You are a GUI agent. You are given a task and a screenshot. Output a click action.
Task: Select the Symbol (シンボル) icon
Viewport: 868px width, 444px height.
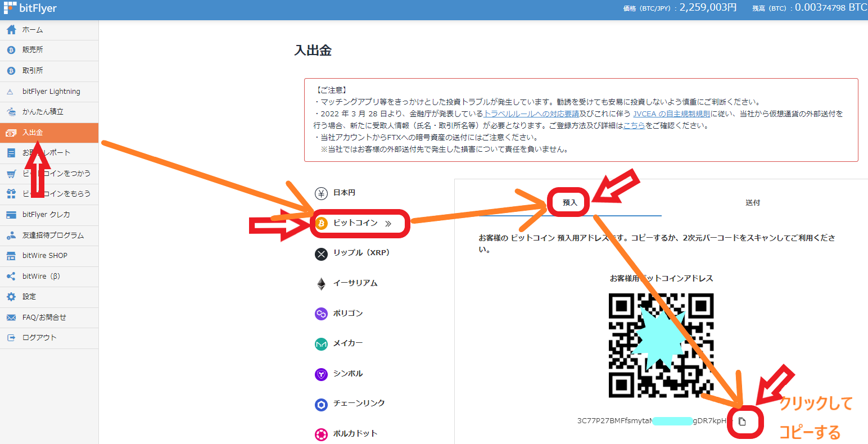tap(321, 373)
